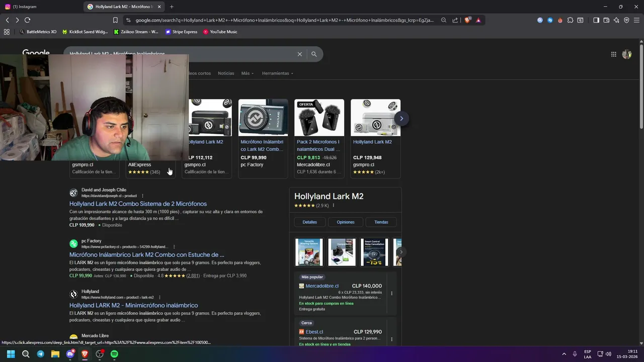Open Stripe Express bookmark
Screen dimensions: 644x362
click(x=181, y=32)
